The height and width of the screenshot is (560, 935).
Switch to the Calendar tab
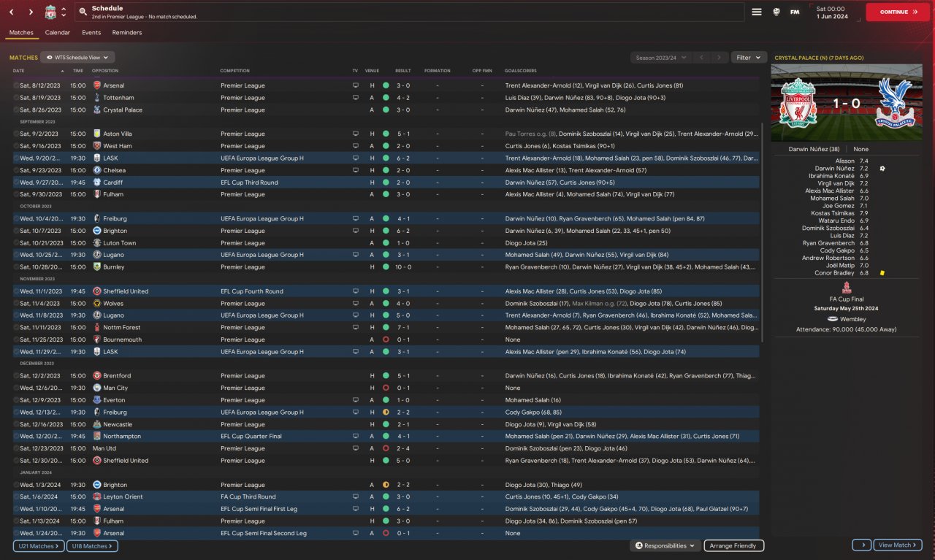(x=58, y=32)
